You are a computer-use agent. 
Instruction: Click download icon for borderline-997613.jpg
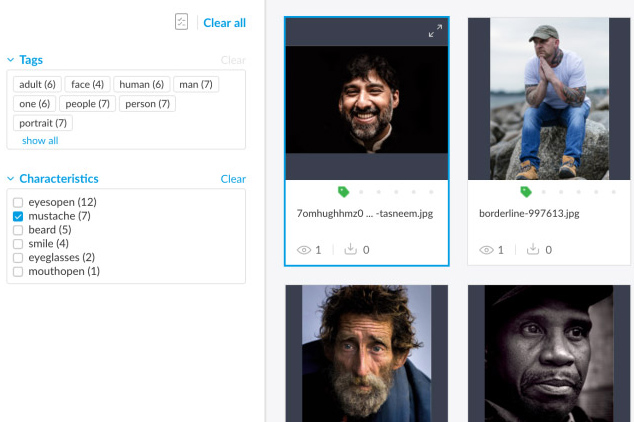[x=533, y=249]
